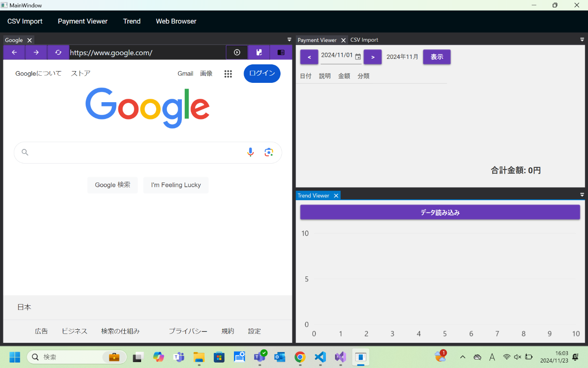The width and height of the screenshot is (588, 368).
Task: Open the 画像 link
Action: pyautogui.click(x=206, y=74)
